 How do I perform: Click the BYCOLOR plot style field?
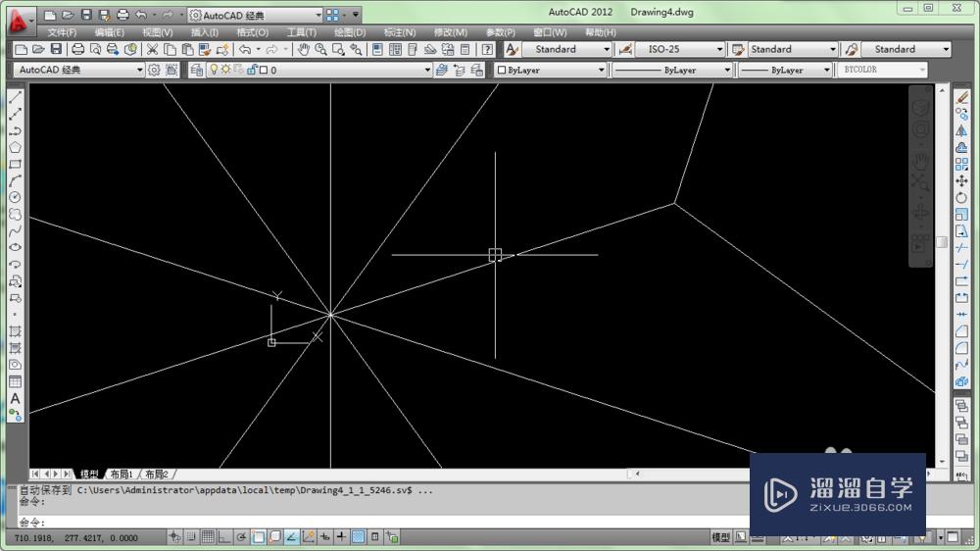[x=883, y=70]
